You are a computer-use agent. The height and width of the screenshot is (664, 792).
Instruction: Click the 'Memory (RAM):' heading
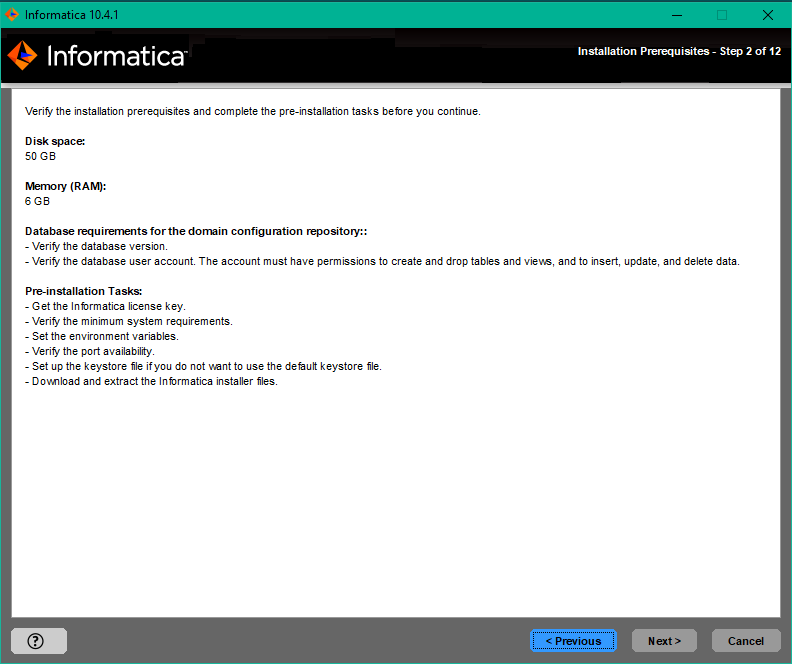[66, 186]
